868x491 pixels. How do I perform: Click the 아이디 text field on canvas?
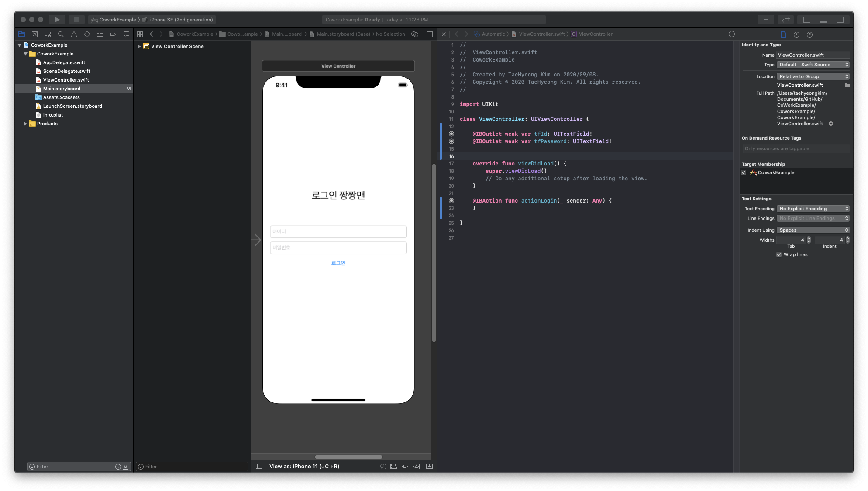click(338, 231)
